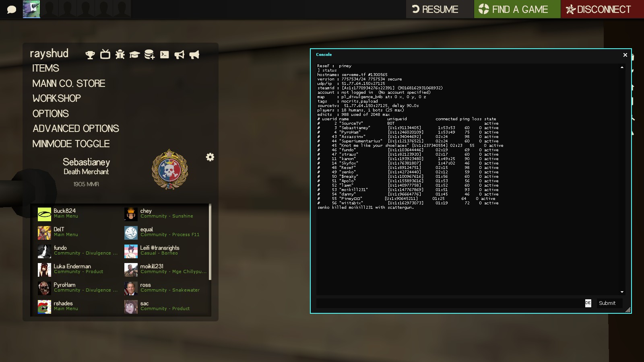The image size is (644, 362).
Task: Click the solid megaphone icon
Action: [194, 55]
